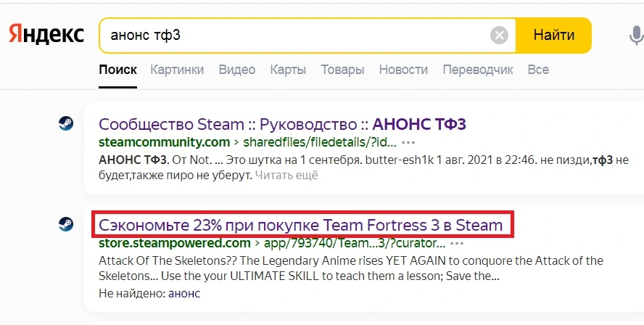The image size is (644, 325).
Task: Switch to the Картинки tab
Action: click(x=177, y=70)
